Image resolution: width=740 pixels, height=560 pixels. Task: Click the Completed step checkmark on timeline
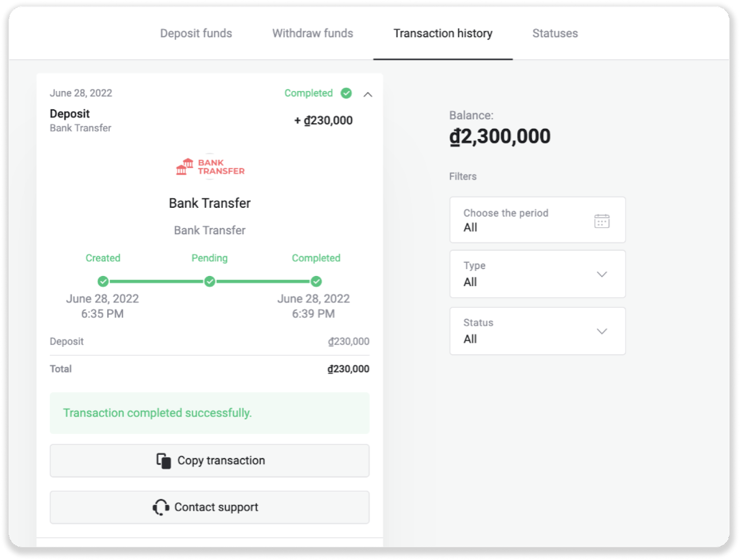[x=316, y=282]
